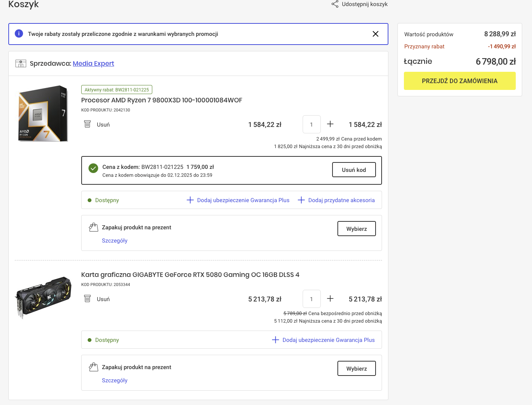Remove the BW2811-021225 discount code
This screenshot has height=405, width=532.
coord(354,170)
